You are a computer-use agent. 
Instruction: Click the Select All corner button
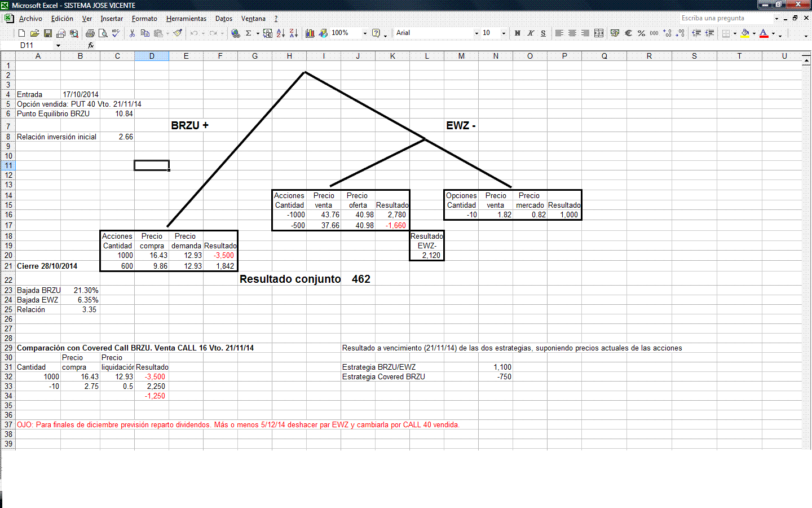[x=8, y=56]
